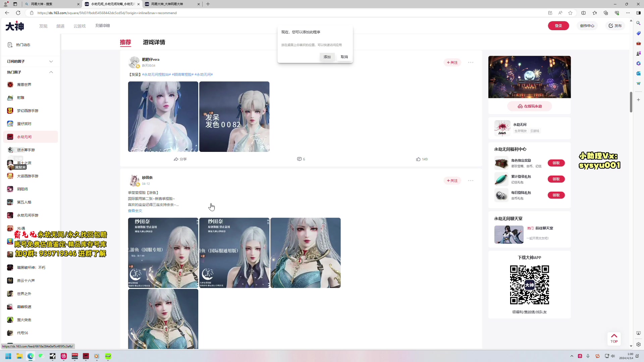Open 永劫无间手游 circle icon
Screen dimensions: 644x362
[x=10, y=215]
